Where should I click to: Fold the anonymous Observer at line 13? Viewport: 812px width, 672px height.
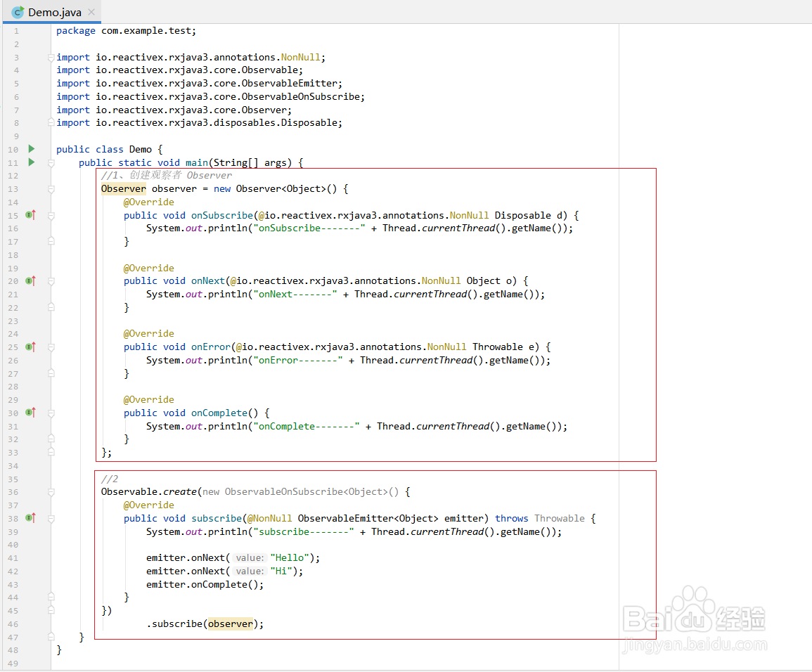pos(51,190)
